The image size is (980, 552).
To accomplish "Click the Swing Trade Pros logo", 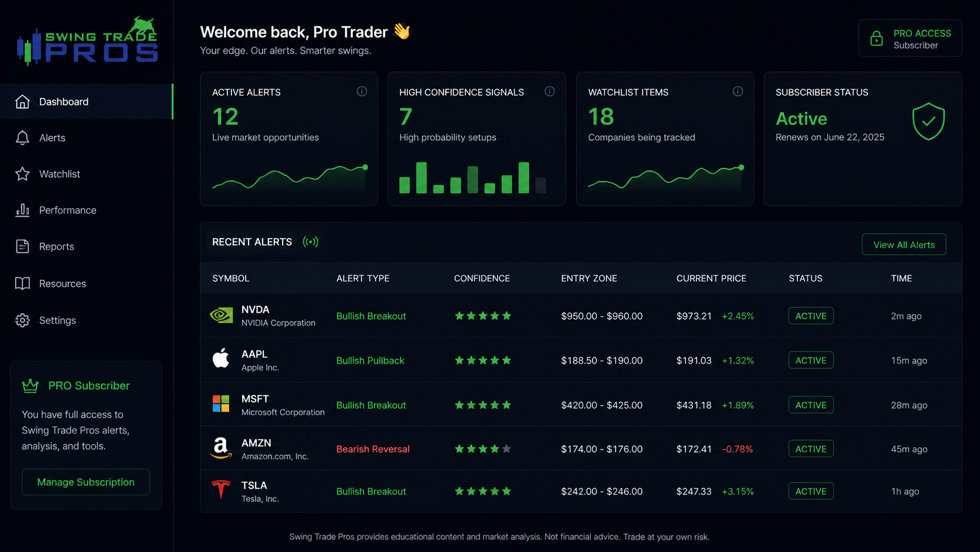I will [x=87, y=40].
